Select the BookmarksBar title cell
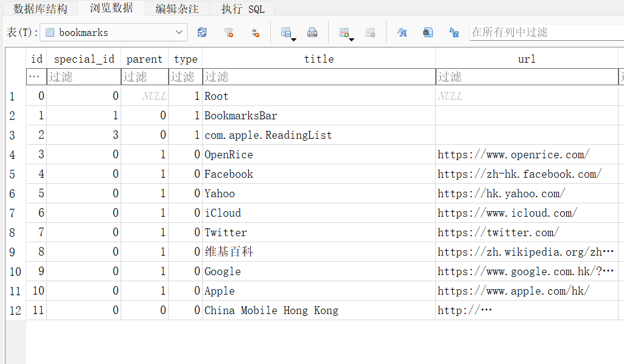 [319, 116]
